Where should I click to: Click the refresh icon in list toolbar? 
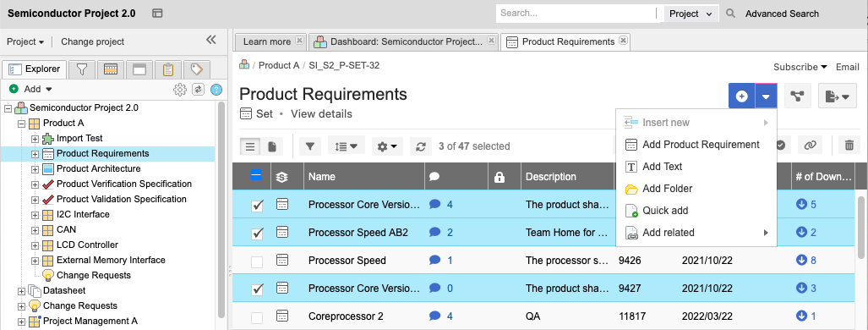click(421, 146)
